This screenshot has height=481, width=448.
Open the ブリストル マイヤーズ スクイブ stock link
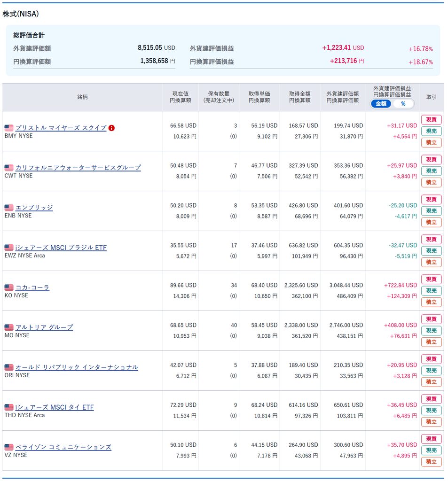pyautogui.click(x=61, y=128)
